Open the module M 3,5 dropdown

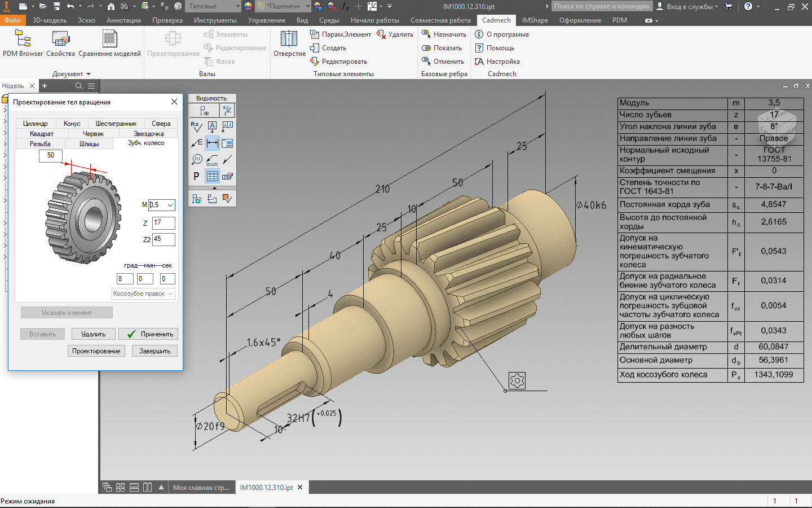click(x=170, y=205)
